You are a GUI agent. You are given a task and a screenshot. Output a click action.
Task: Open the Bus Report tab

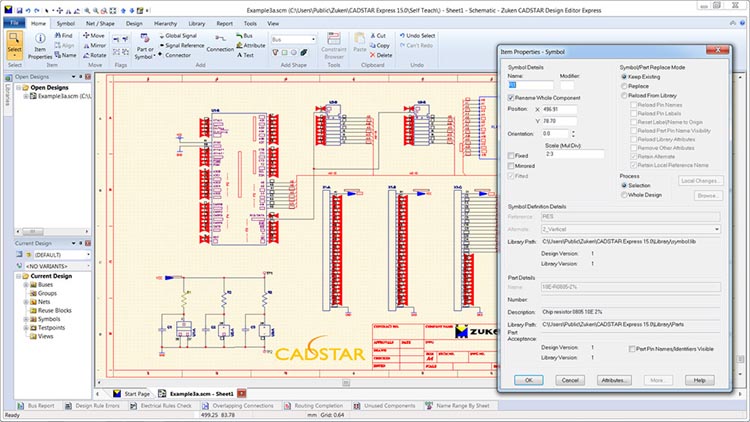36,406
